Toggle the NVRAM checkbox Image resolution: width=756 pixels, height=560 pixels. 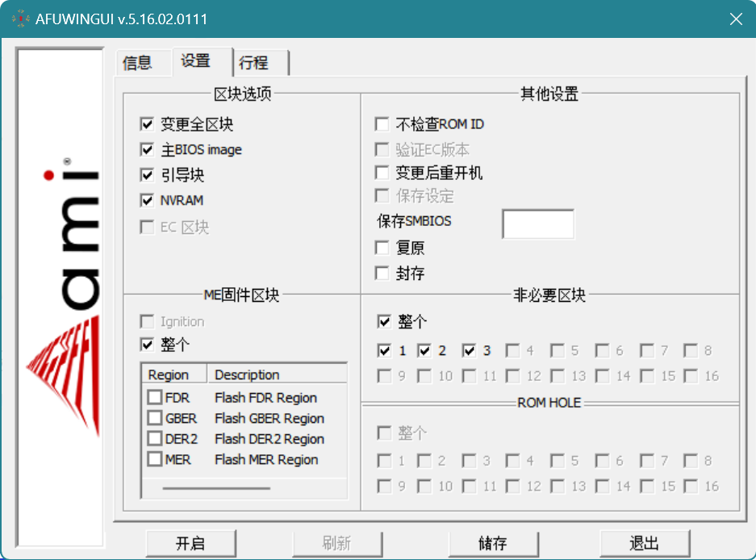pos(147,200)
